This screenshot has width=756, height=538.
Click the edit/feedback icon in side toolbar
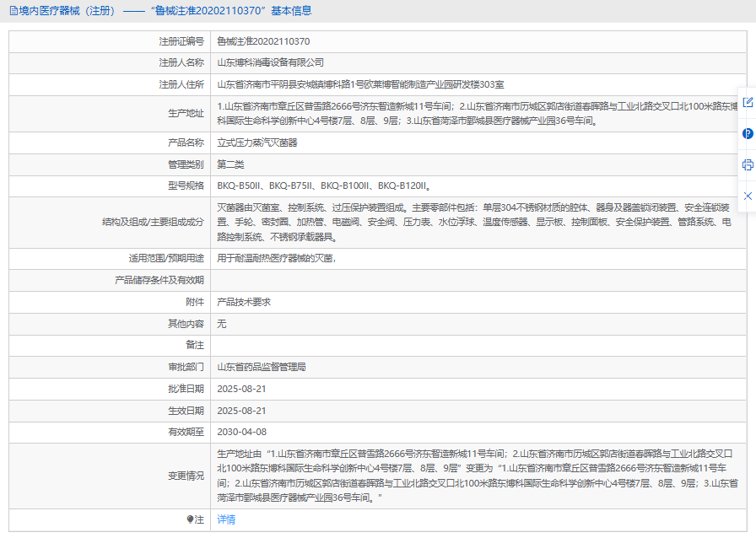748,102
